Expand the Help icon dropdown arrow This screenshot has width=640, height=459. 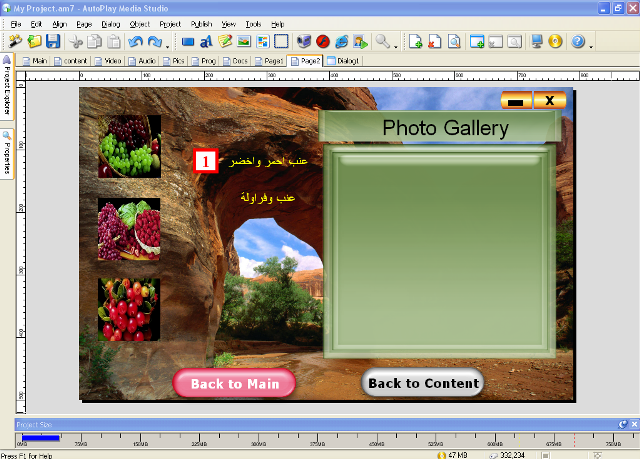pos(591,45)
